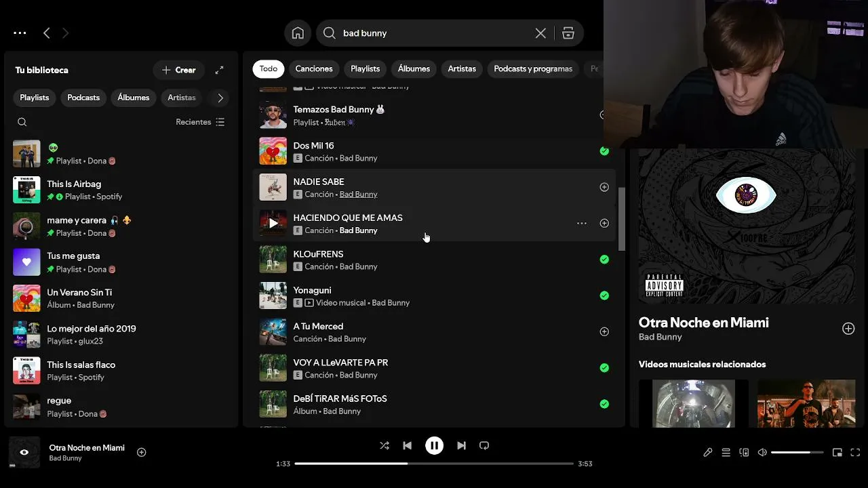Filter search results by Playlists
Screen dimensions: 868x488
pyautogui.click(x=365, y=68)
